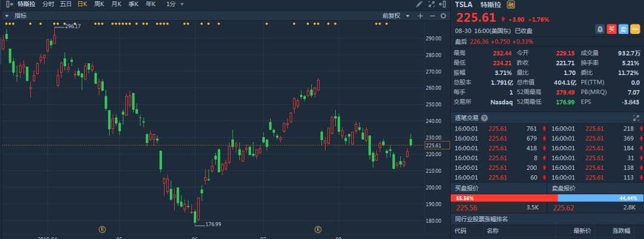Sort by 代码 column header
Screen dimensions: 644x239
[x=460, y=231]
